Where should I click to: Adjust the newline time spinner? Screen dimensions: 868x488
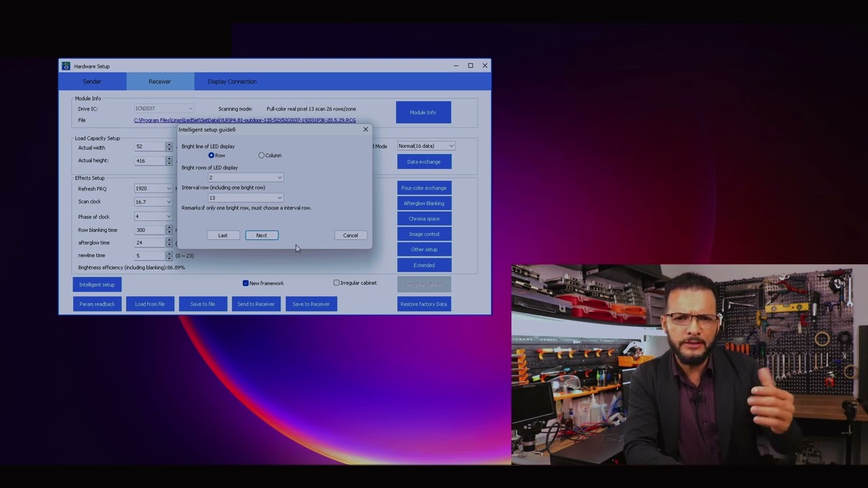(x=170, y=256)
